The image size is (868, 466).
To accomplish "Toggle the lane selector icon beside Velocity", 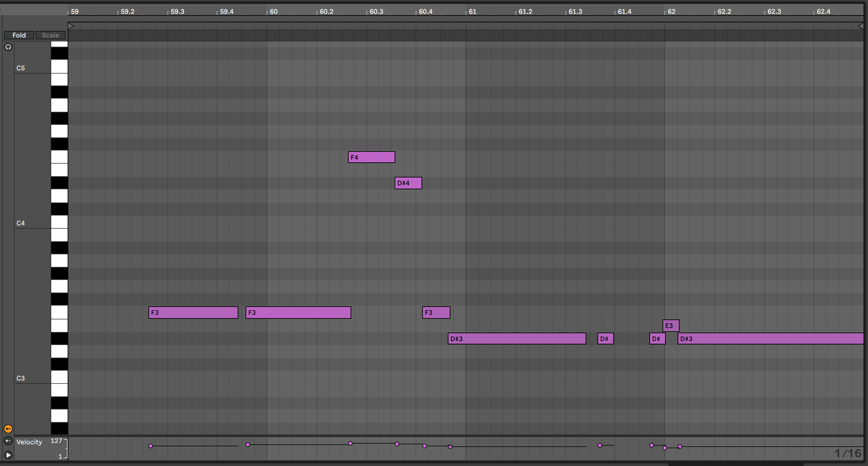I will coord(8,441).
